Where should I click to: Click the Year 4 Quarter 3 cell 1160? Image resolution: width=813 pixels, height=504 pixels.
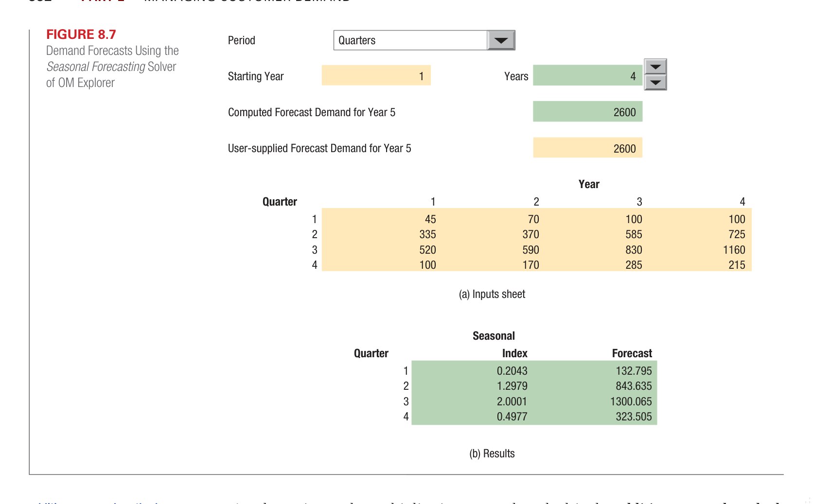734,250
